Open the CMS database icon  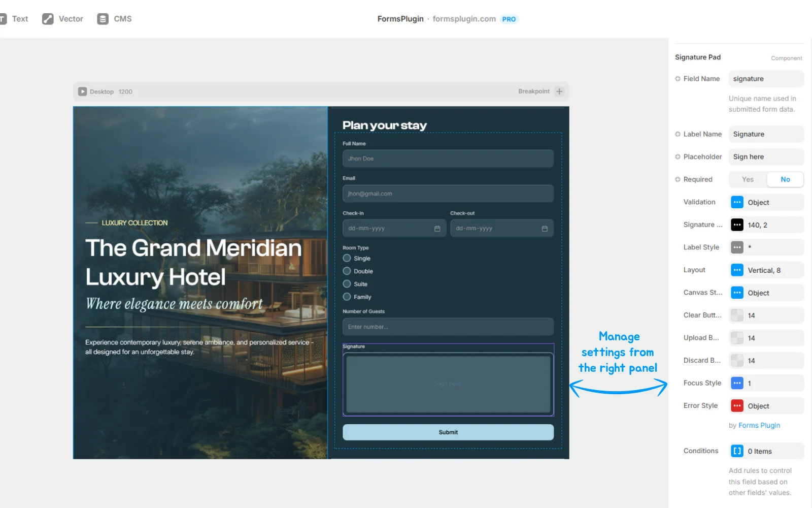(x=103, y=19)
